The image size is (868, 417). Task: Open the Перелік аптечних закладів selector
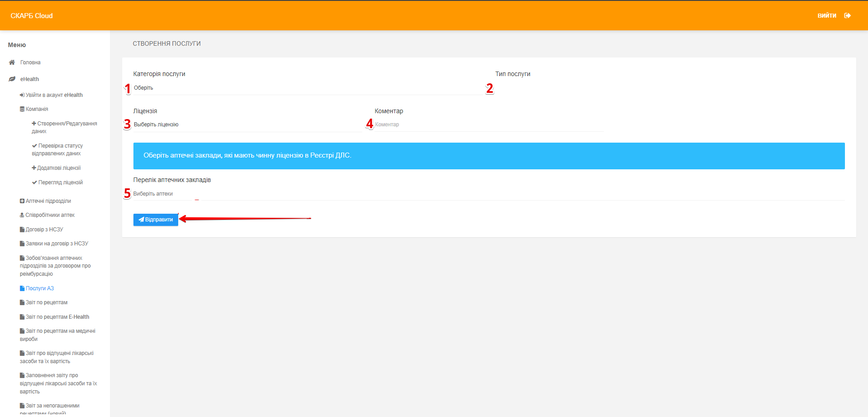(x=489, y=194)
